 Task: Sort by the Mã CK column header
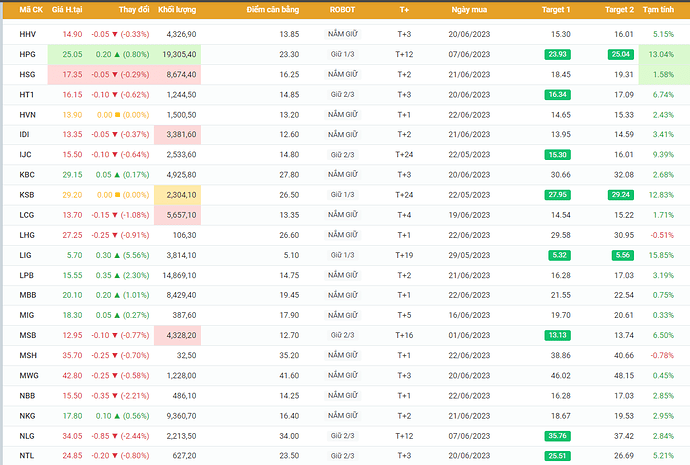[31, 9]
